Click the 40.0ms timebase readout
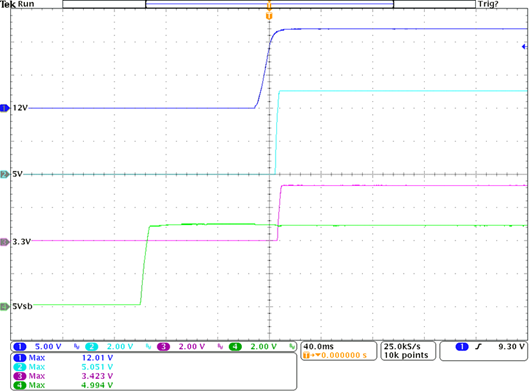 pyautogui.click(x=318, y=346)
